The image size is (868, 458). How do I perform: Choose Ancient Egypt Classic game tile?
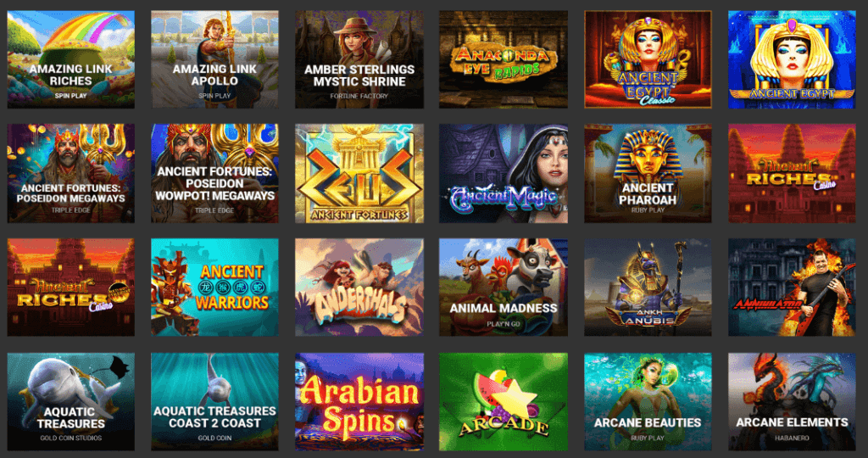click(x=648, y=59)
